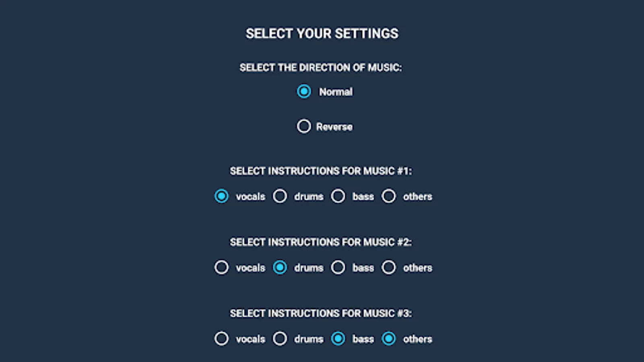Pick bass for Music #1
The width and height of the screenshot is (644, 362).
[x=338, y=196]
